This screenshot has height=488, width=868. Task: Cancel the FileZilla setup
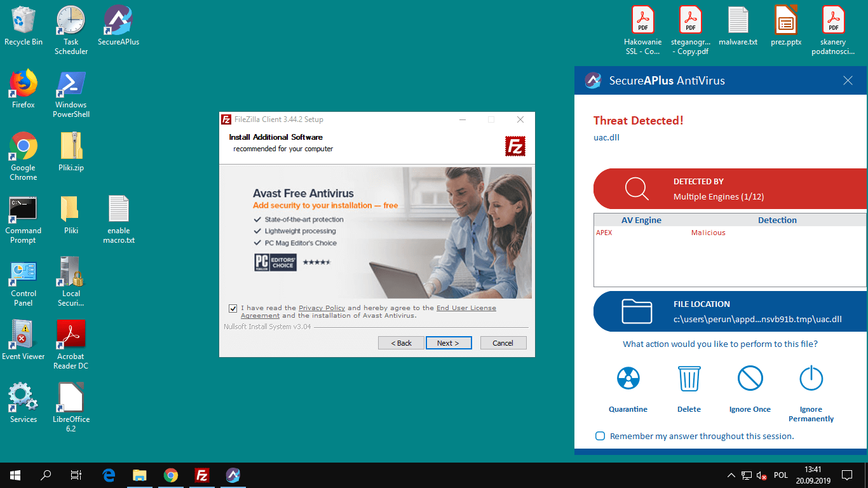click(503, 343)
